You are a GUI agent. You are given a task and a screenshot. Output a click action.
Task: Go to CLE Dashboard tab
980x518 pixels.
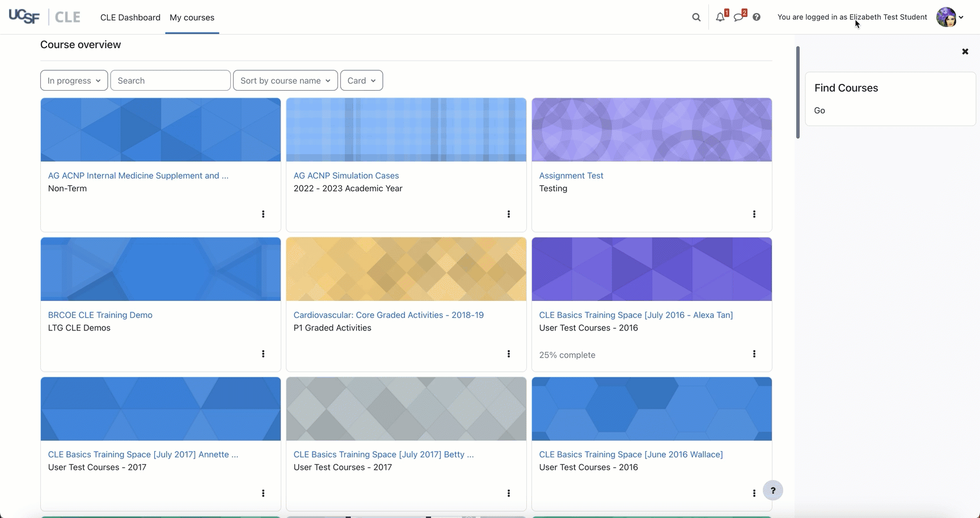click(130, 18)
